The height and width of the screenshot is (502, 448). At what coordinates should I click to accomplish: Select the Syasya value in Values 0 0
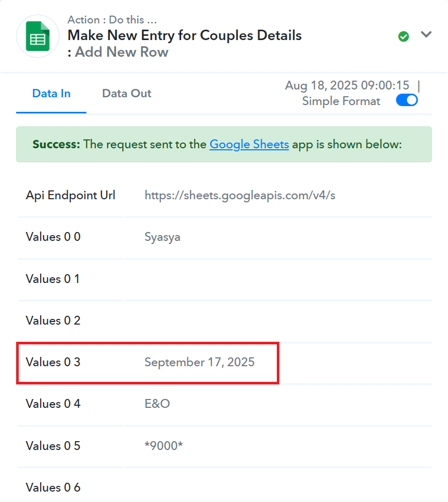[x=162, y=237]
